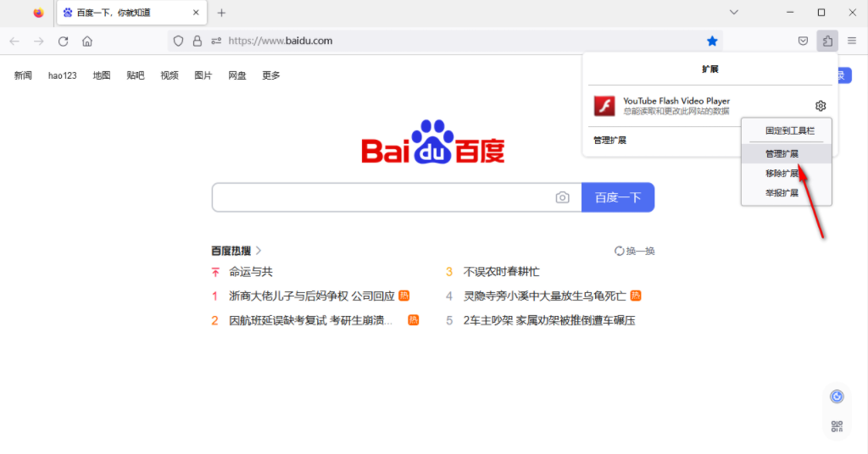Viewport: 868px width, 454px height.
Task: Click the blue 百度一下 search button
Action: (618, 197)
